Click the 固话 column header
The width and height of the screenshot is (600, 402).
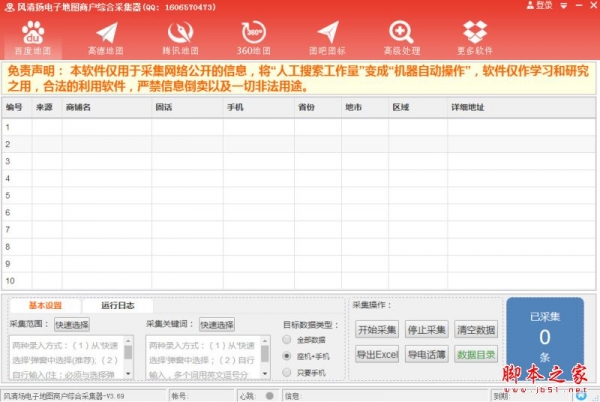[188, 107]
